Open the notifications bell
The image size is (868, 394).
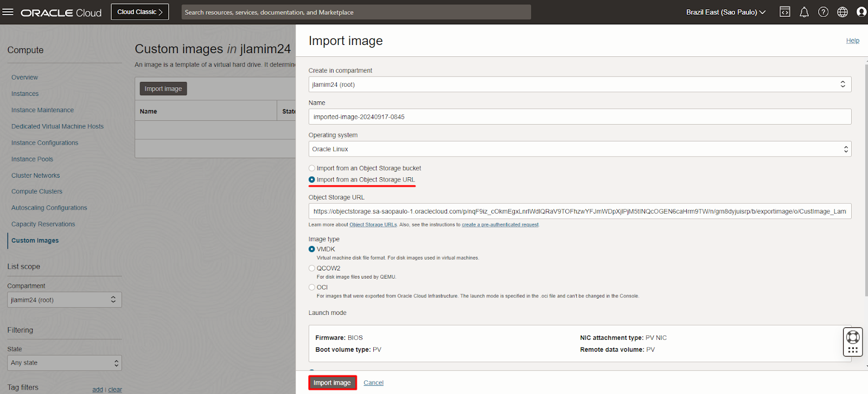point(804,12)
